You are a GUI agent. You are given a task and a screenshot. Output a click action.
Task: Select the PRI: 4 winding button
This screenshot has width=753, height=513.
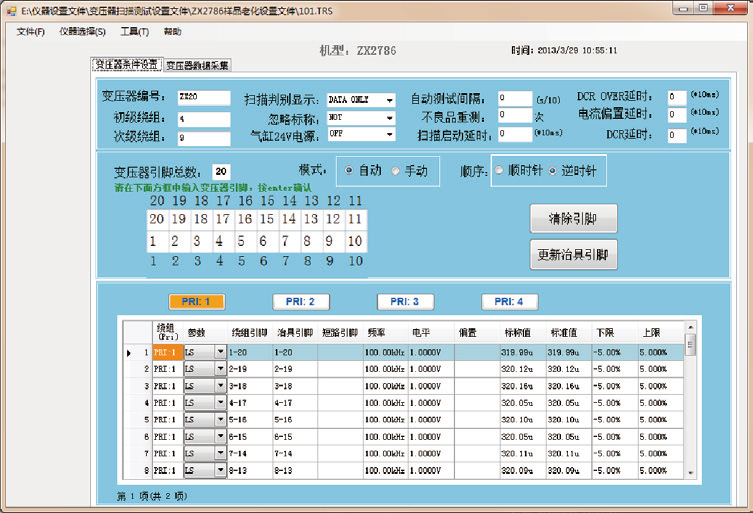click(x=509, y=301)
